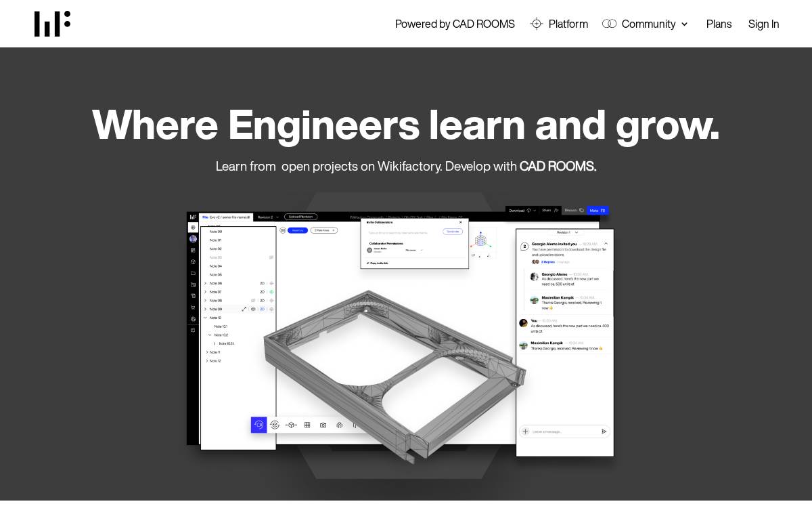Screen dimensions: 812x508
Task: Close the Invite Collaborators dialog
Action: pyautogui.click(x=461, y=222)
